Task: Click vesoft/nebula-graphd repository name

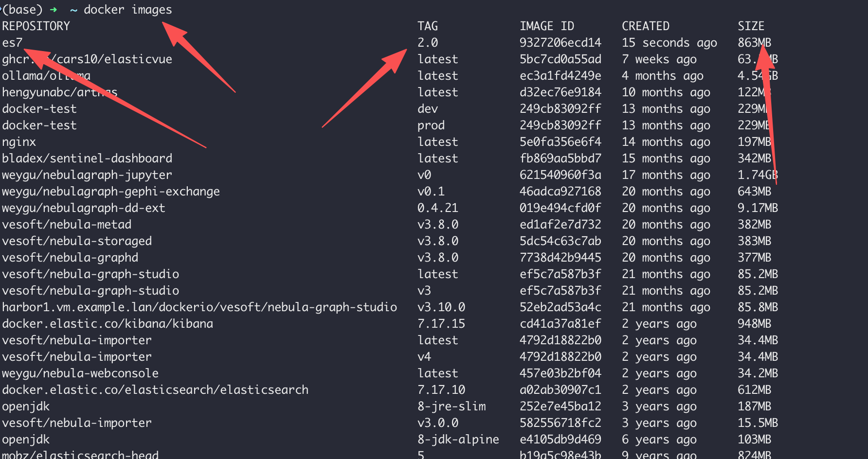Action: 70,258
